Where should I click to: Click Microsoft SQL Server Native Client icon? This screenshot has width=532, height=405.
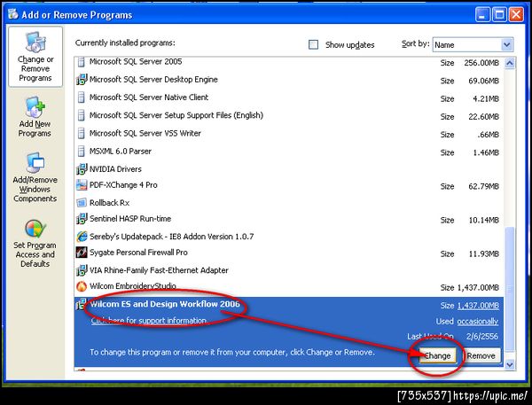[x=81, y=97]
